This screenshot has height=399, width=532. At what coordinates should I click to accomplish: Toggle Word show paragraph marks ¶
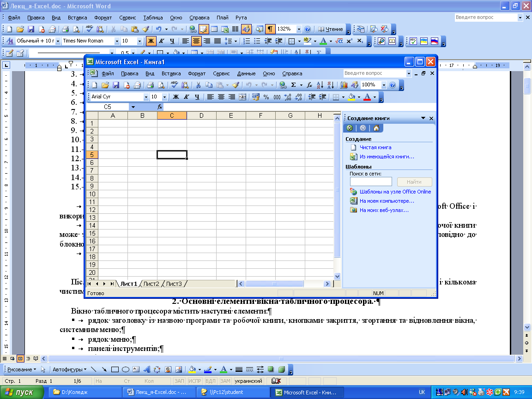tap(270, 29)
